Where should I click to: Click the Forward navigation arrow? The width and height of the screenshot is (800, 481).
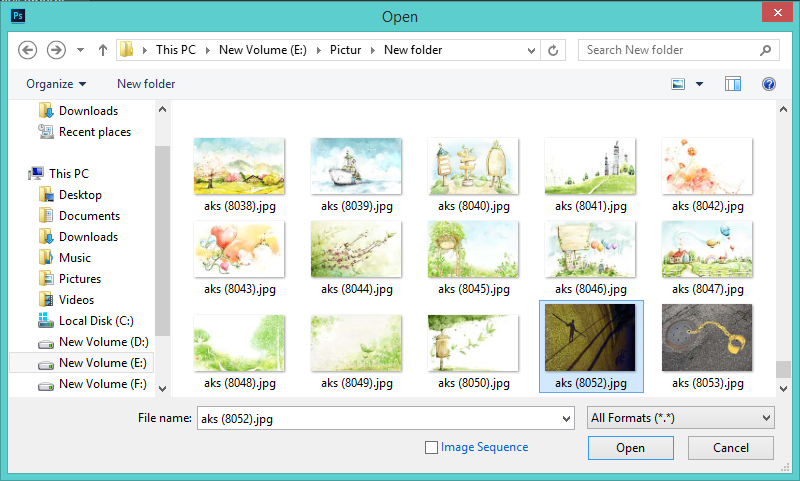[56, 49]
